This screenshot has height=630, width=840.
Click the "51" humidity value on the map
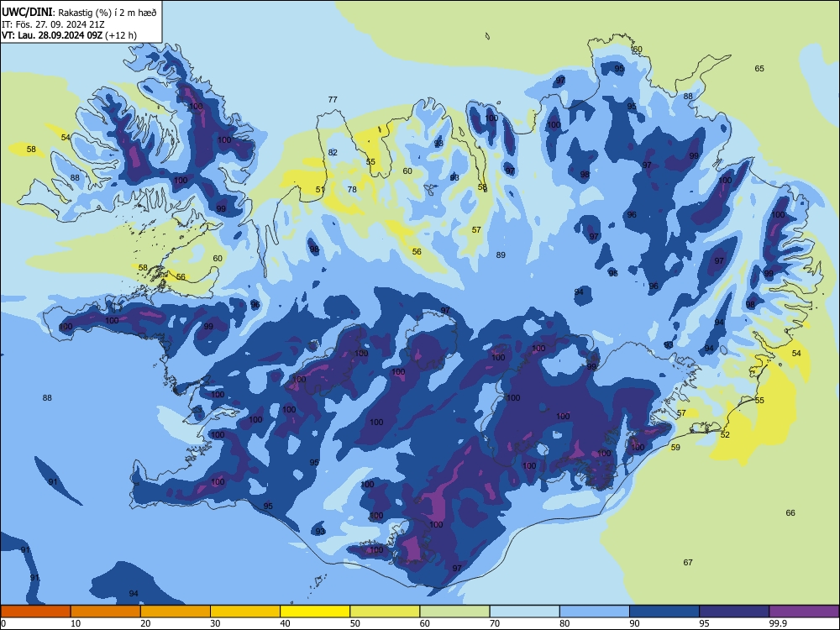[x=320, y=190]
